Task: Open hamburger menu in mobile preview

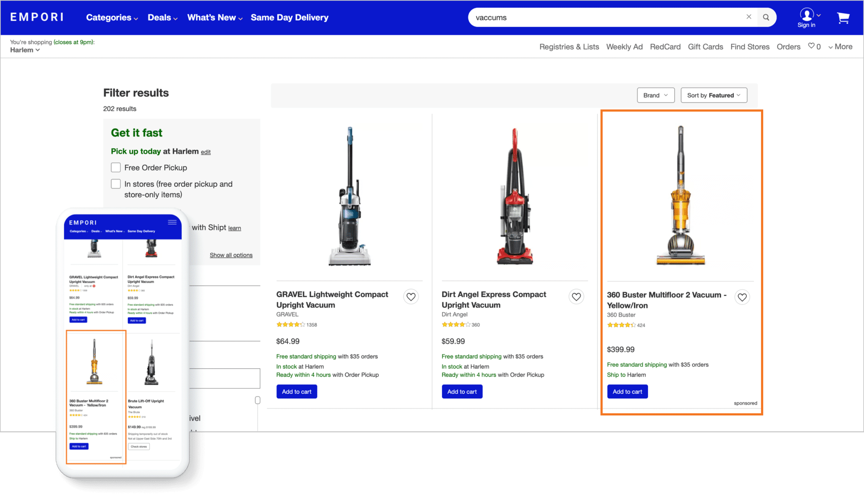Action: 172,222
